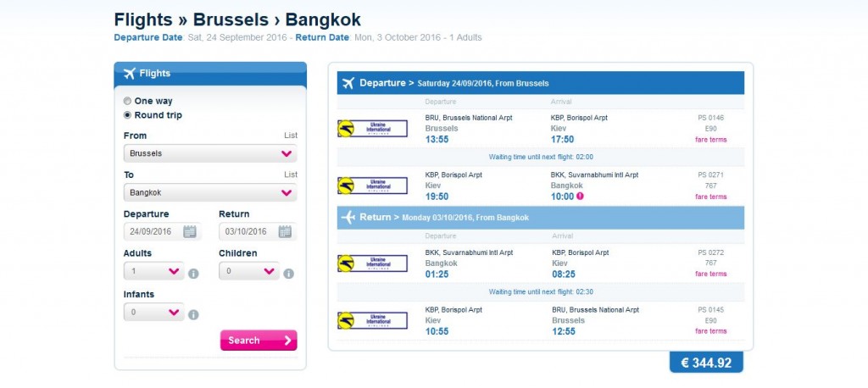Expand the Adults count dropdown

tap(153, 272)
